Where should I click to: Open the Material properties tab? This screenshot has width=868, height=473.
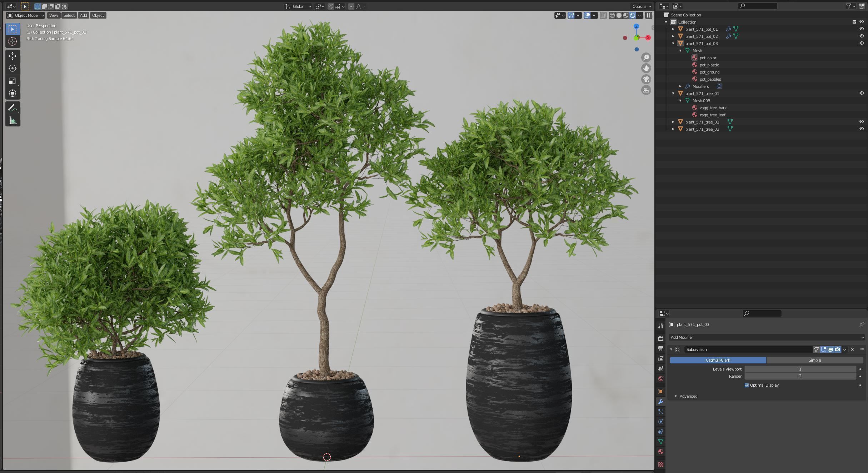tap(661, 452)
